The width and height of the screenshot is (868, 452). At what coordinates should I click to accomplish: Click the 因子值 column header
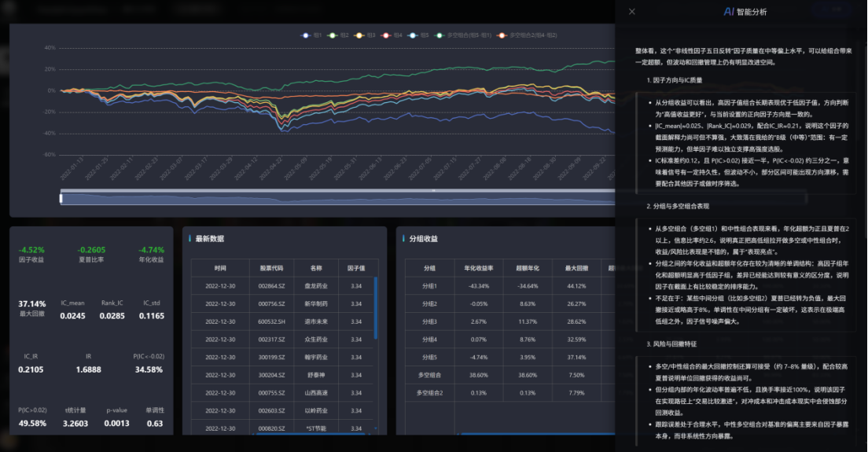click(x=355, y=267)
